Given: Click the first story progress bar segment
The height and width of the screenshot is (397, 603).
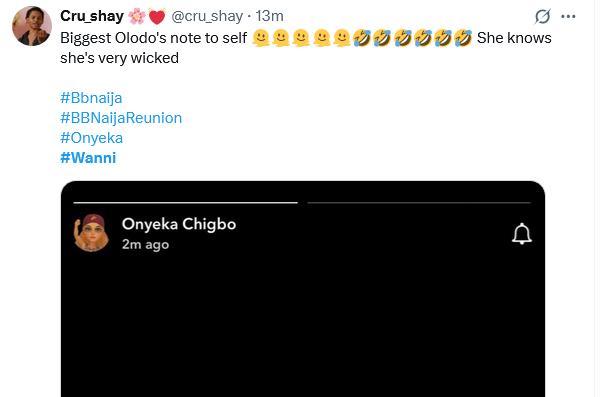Looking at the screenshot, I should coord(185,202).
